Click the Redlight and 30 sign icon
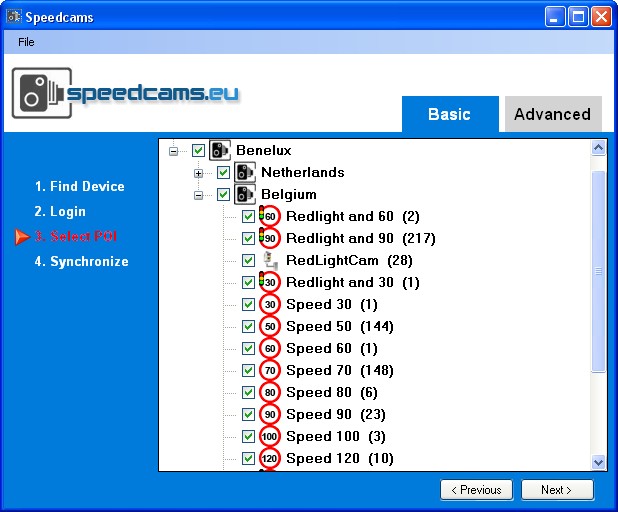 (269, 282)
